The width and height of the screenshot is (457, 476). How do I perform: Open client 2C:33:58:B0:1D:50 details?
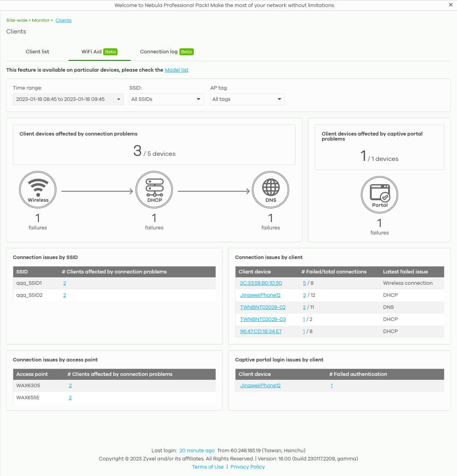tap(261, 283)
